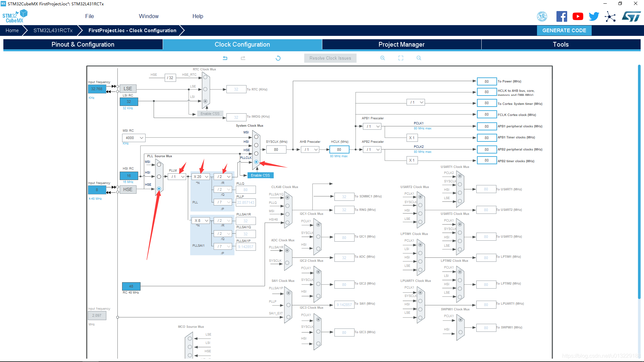
Task: Open APB1 Prescaler /1 dropdown
Action: click(x=372, y=126)
